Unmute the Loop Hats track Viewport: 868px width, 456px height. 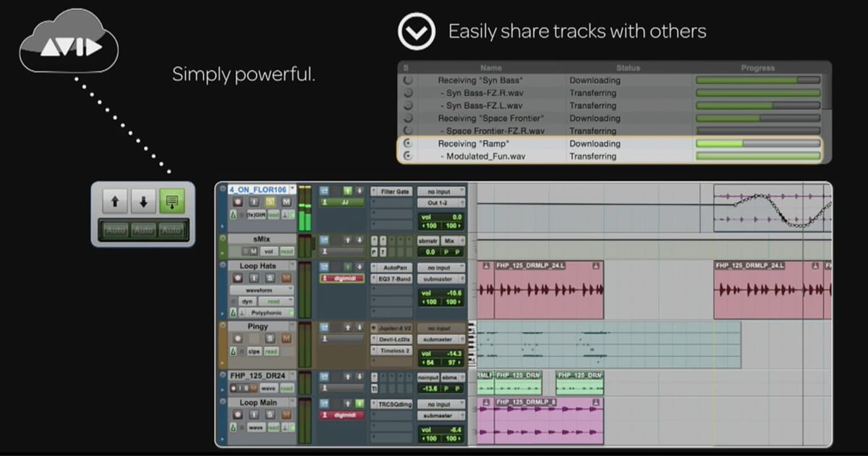click(286, 278)
